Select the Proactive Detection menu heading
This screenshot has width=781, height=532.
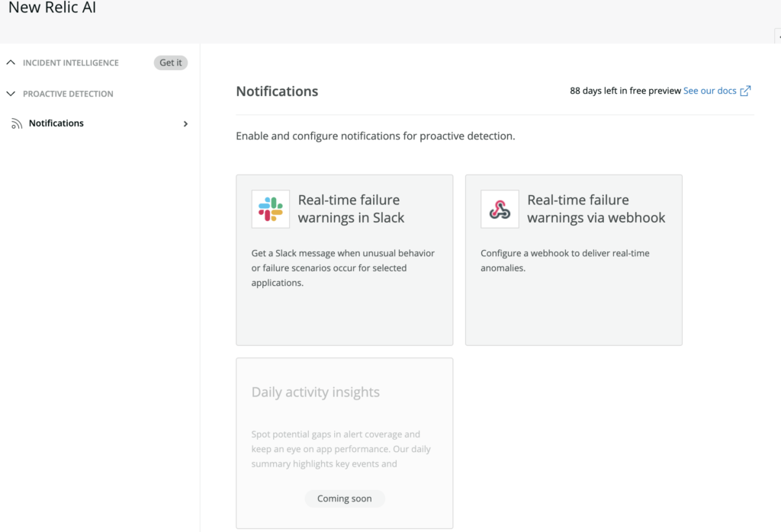click(x=68, y=94)
